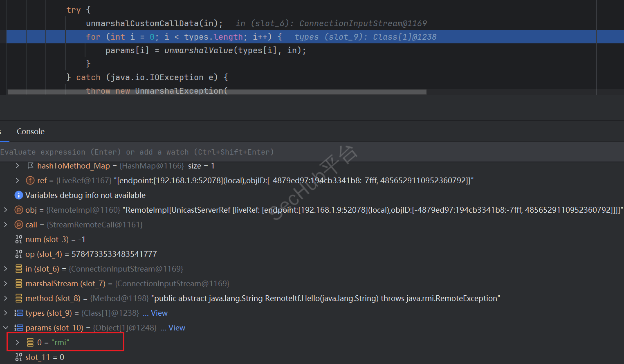Expand the ref LiveRef node
The height and width of the screenshot is (364, 624).
coord(17,180)
